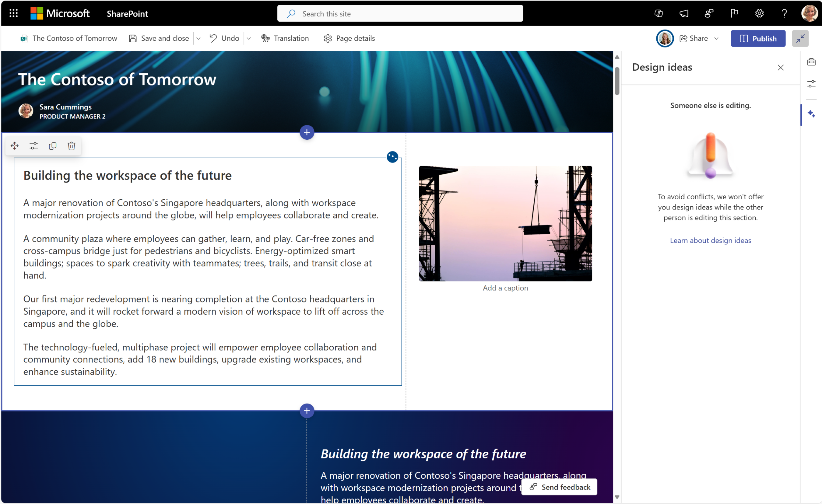Click the delete section trash icon
This screenshot has height=504, width=822.
coord(71,145)
